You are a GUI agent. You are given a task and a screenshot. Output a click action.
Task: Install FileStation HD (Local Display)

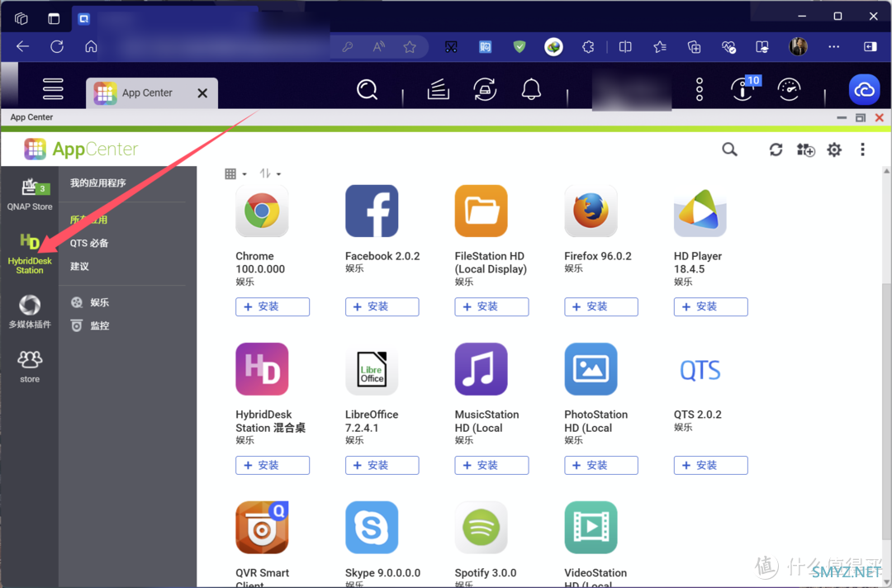click(491, 306)
